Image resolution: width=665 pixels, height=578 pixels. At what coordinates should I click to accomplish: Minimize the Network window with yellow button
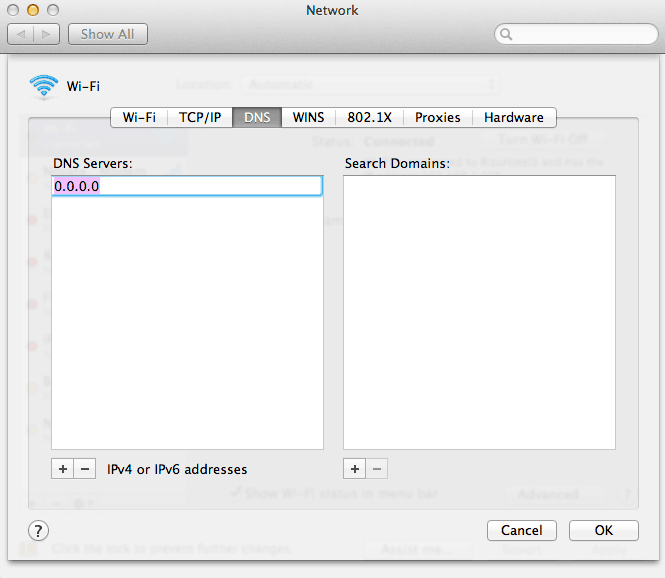coord(33,10)
